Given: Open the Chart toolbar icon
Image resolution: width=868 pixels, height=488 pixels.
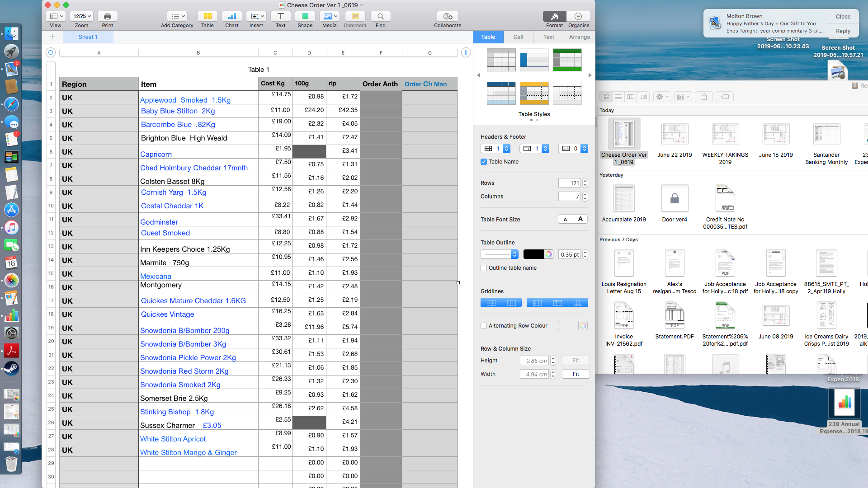Looking at the screenshot, I should click(231, 17).
